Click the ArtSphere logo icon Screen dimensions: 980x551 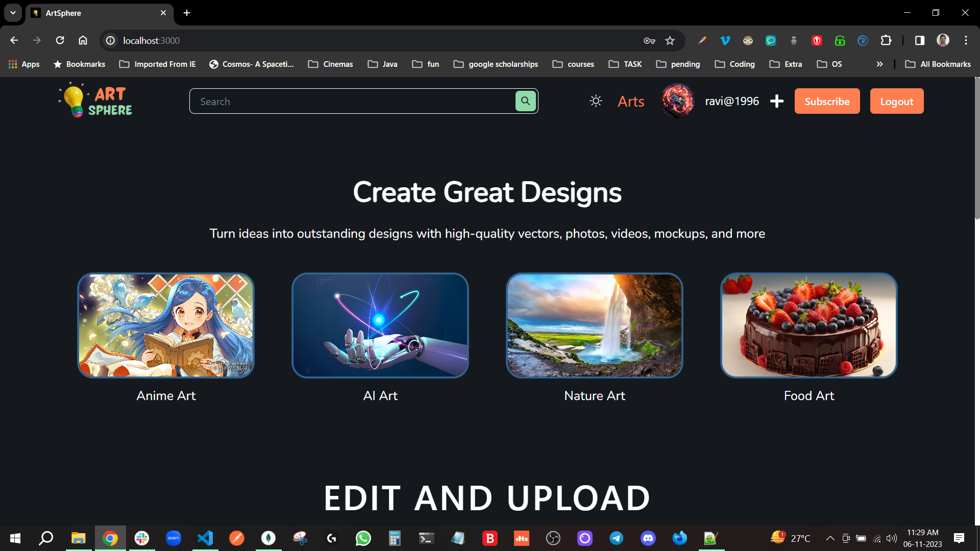coord(75,101)
